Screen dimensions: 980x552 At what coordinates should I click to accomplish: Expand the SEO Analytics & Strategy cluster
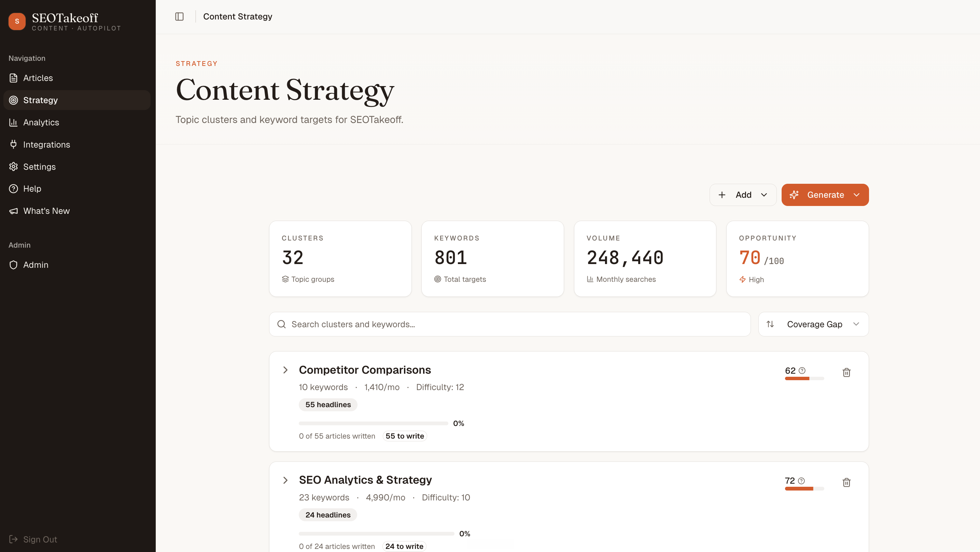click(x=285, y=480)
